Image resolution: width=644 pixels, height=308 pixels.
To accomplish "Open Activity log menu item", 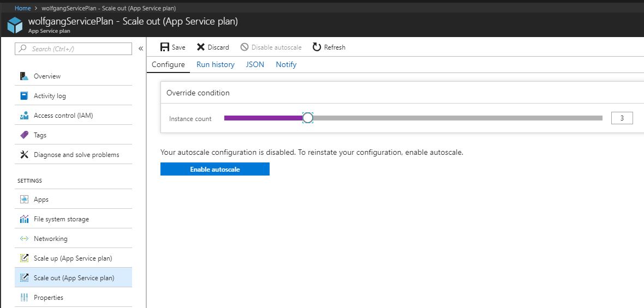I will [x=73, y=96].
